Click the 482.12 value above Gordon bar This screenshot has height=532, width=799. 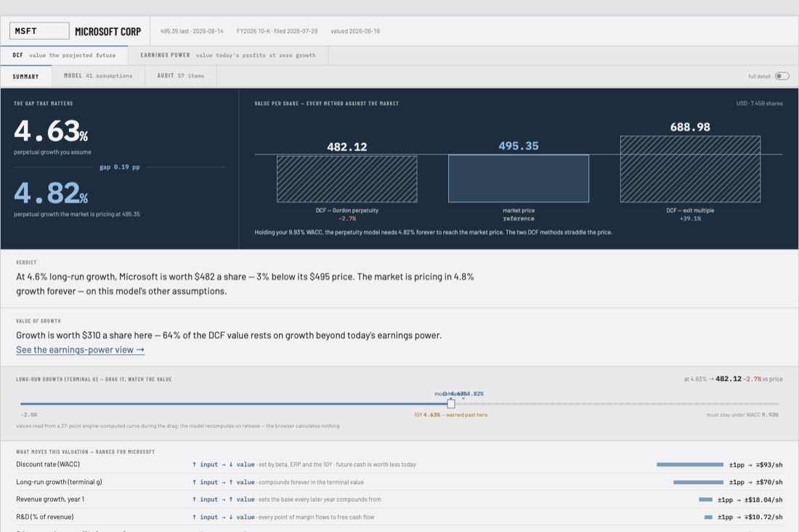[x=347, y=147]
